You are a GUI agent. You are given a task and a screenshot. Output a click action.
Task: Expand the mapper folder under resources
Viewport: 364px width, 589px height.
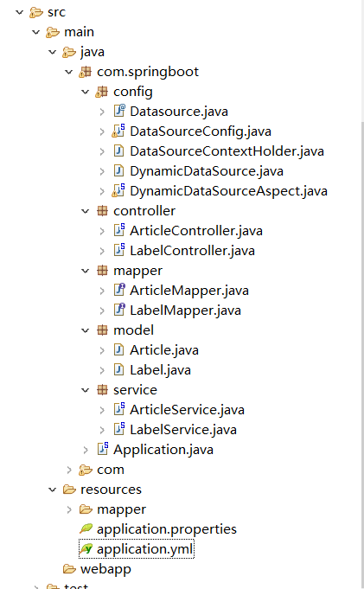tap(69, 509)
